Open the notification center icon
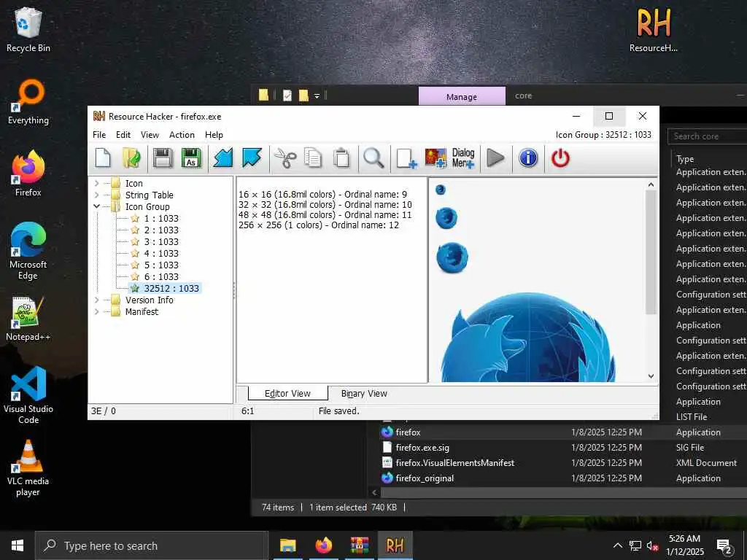 point(724,545)
